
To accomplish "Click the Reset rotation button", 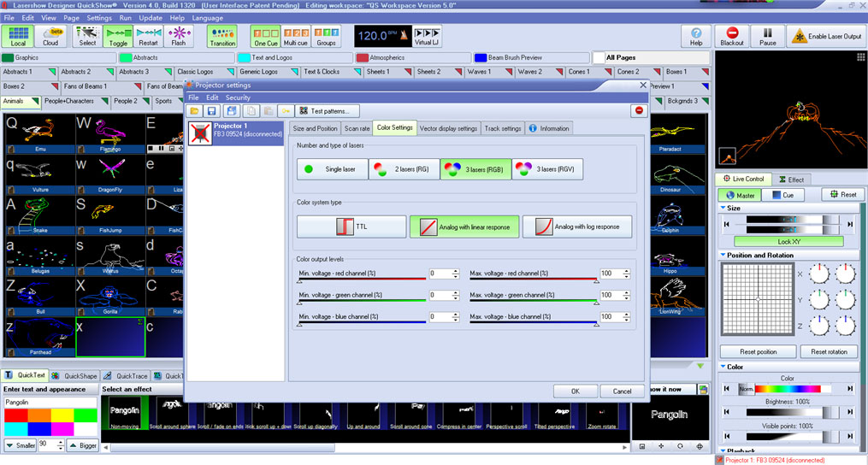I will [x=830, y=351].
